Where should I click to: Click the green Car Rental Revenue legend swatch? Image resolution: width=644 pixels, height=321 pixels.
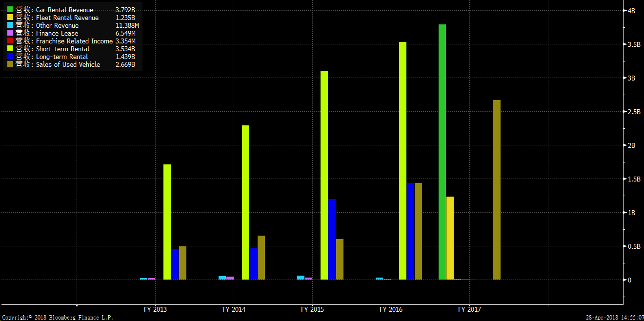[x=10, y=10]
